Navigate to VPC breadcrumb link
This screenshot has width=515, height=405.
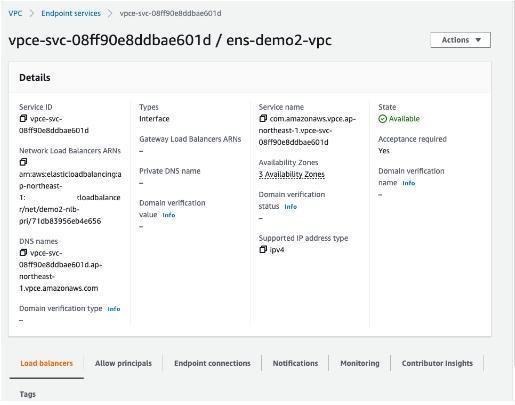point(15,13)
